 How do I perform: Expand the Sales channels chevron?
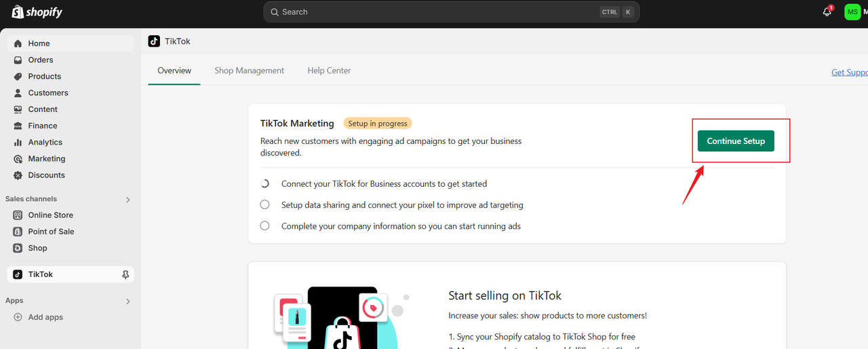point(127,200)
